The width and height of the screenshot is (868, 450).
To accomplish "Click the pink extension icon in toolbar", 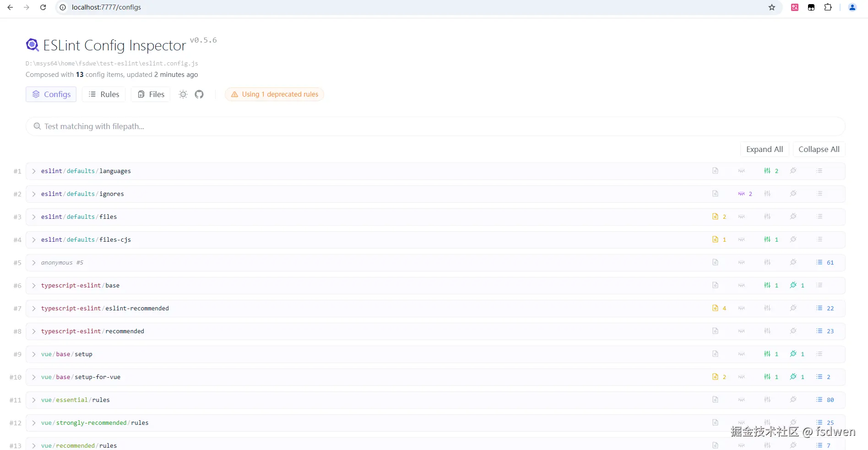I will coord(795,7).
